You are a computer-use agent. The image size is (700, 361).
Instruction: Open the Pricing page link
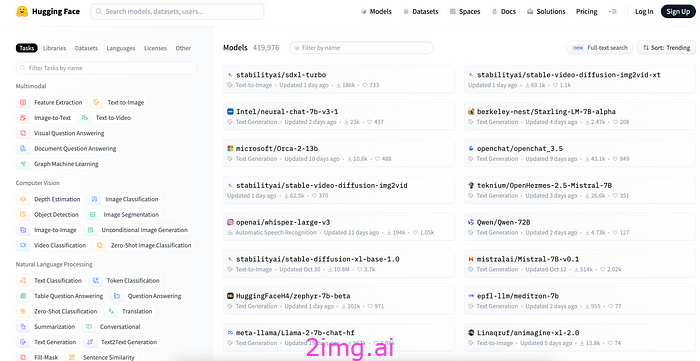click(x=587, y=12)
